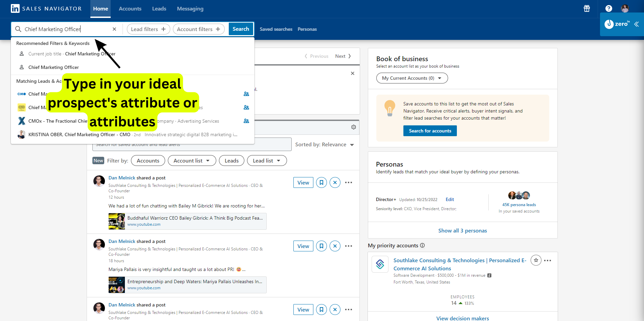
Task: Click the CMOx X logo thumbnail
Action: click(22, 121)
